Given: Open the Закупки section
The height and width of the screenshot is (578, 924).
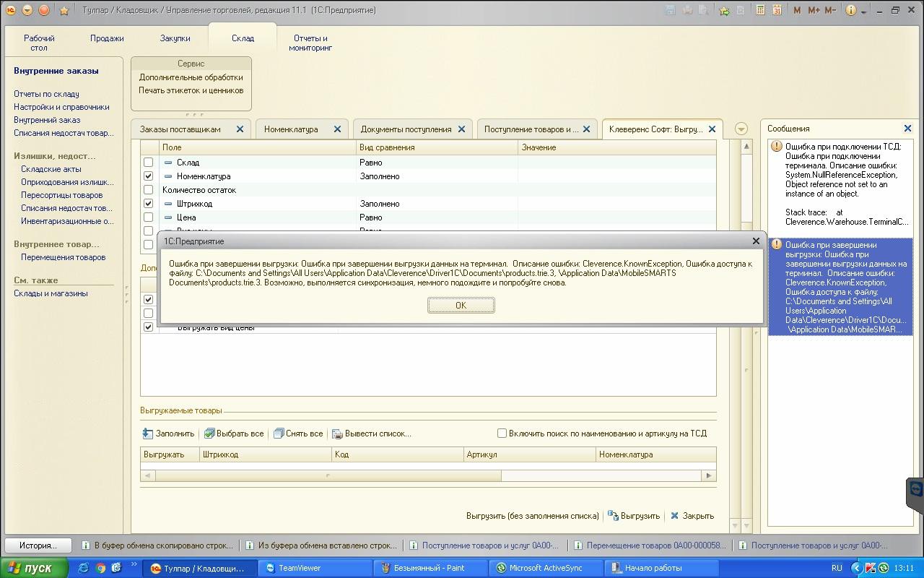Looking at the screenshot, I should pyautogui.click(x=175, y=38).
